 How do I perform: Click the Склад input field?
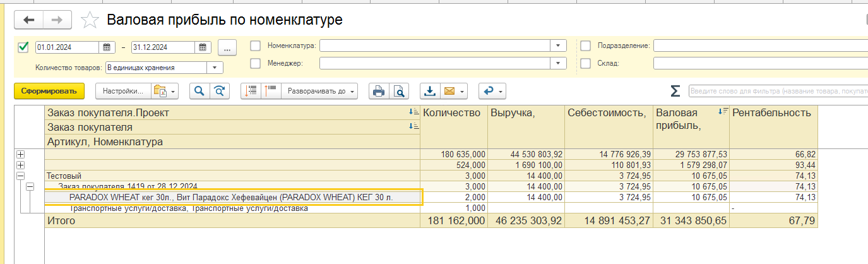761,63
